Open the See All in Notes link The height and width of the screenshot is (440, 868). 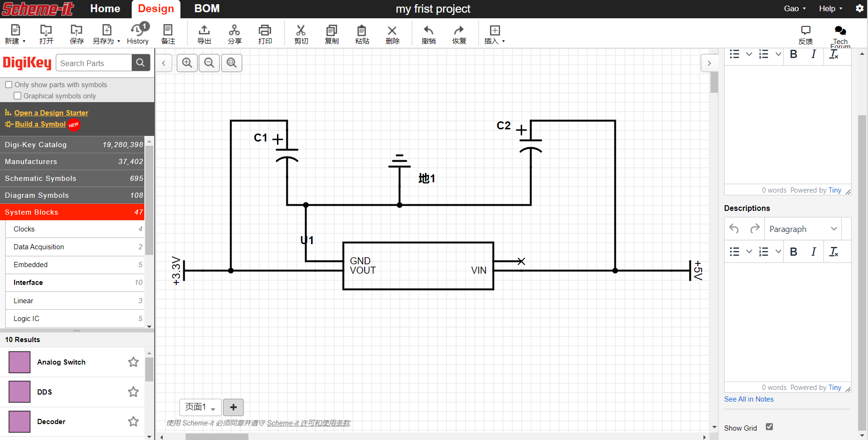point(748,399)
